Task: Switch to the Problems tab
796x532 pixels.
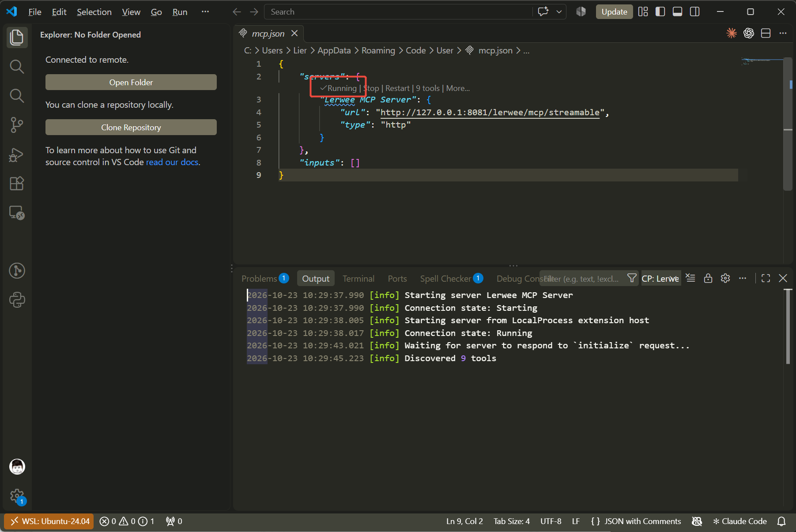Action: [x=265, y=279]
